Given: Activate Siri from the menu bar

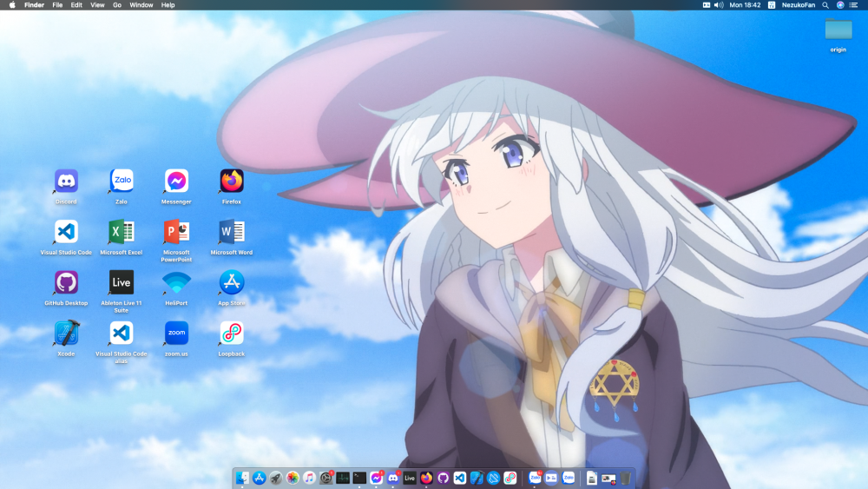Looking at the screenshot, I should [840, 5].
